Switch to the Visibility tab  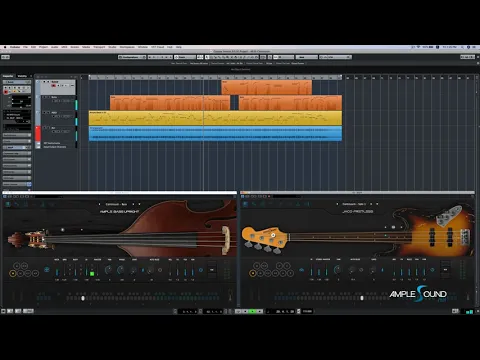pos(22,76)
